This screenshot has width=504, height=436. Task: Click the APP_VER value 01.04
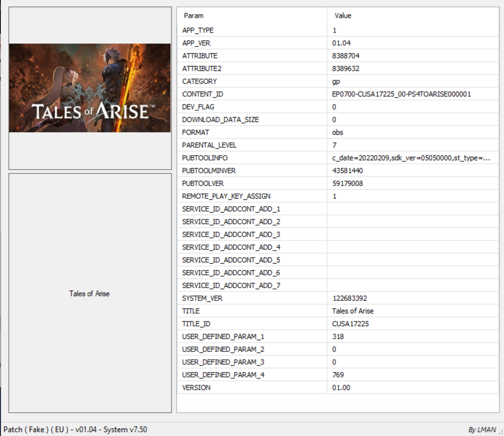point(342,43)
